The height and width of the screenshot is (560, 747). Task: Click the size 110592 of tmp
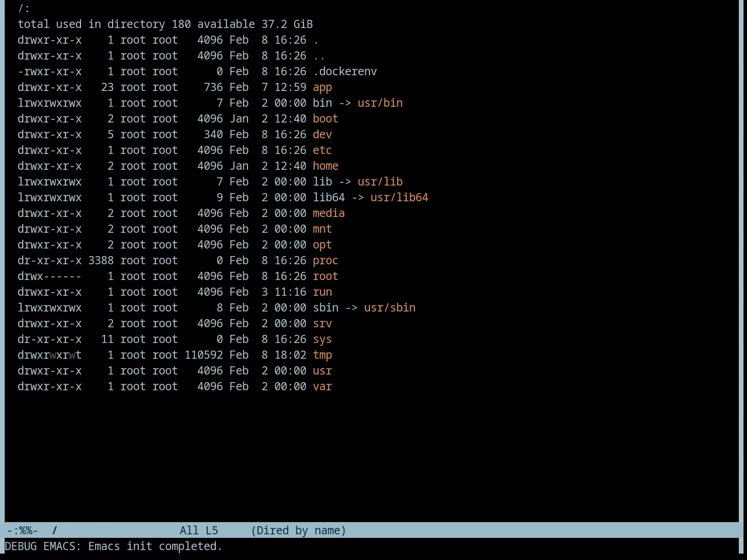tap(204, 355)
